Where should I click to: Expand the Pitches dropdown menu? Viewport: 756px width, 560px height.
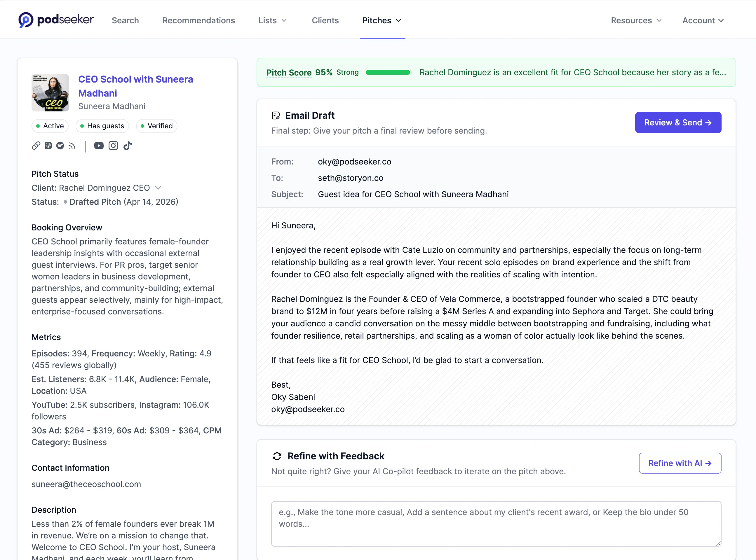(382, 20)
